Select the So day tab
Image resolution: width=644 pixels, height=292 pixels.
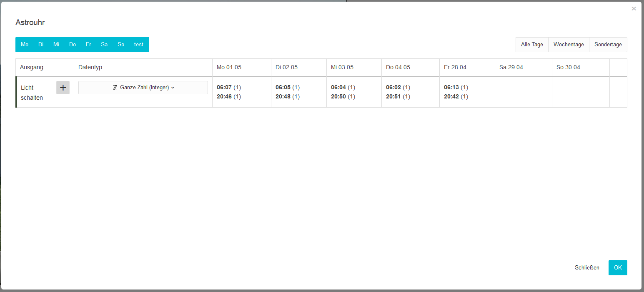(121, 45)
